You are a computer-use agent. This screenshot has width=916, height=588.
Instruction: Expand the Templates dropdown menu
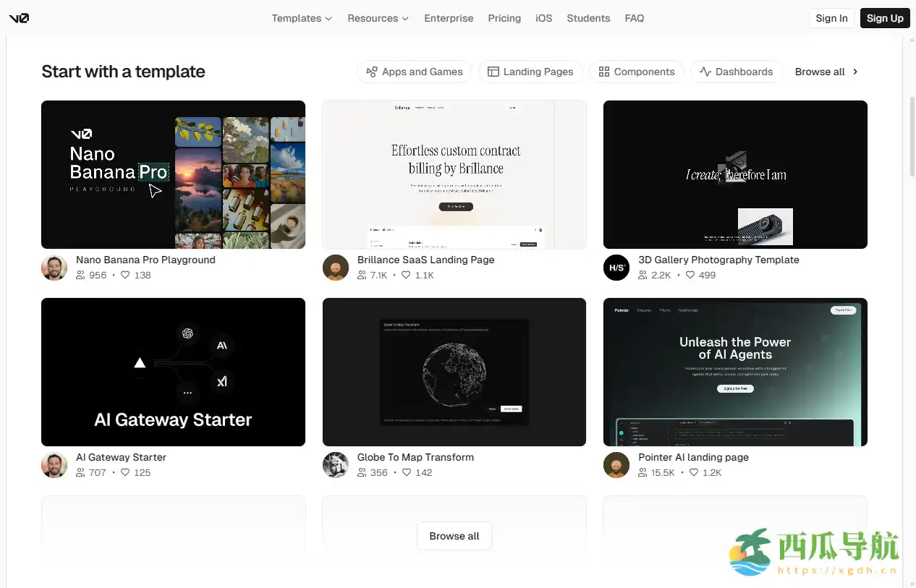pyautogui.click(x=302, y=18)
